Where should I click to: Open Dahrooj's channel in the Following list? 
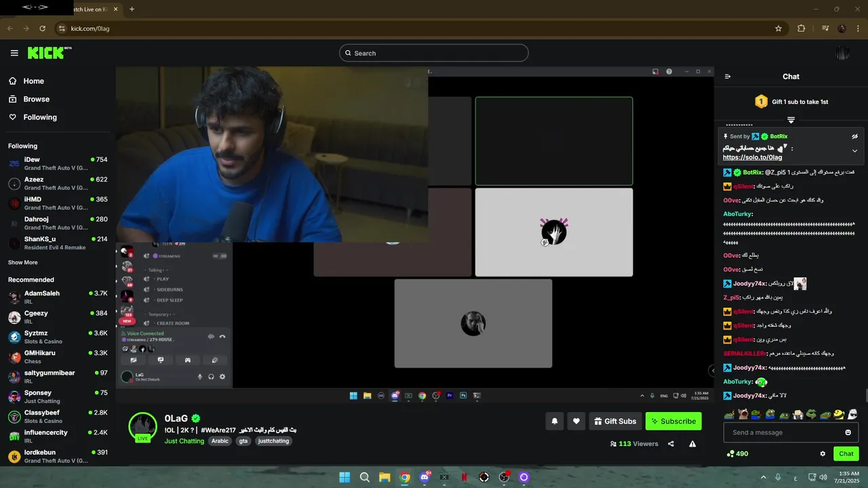point(58,223)
